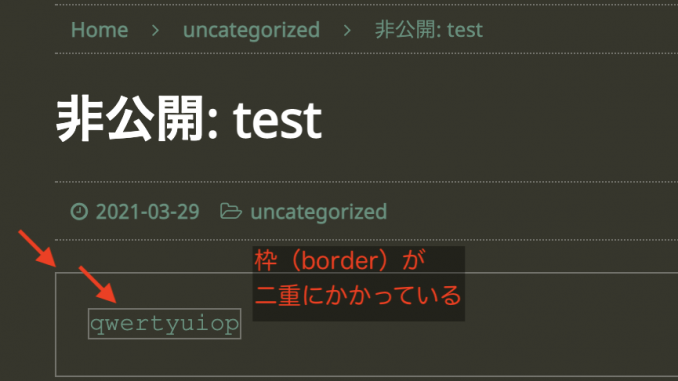Click the open folder category icon
The height and width of the screenshot is (381, 678).
tap(230, 211)
